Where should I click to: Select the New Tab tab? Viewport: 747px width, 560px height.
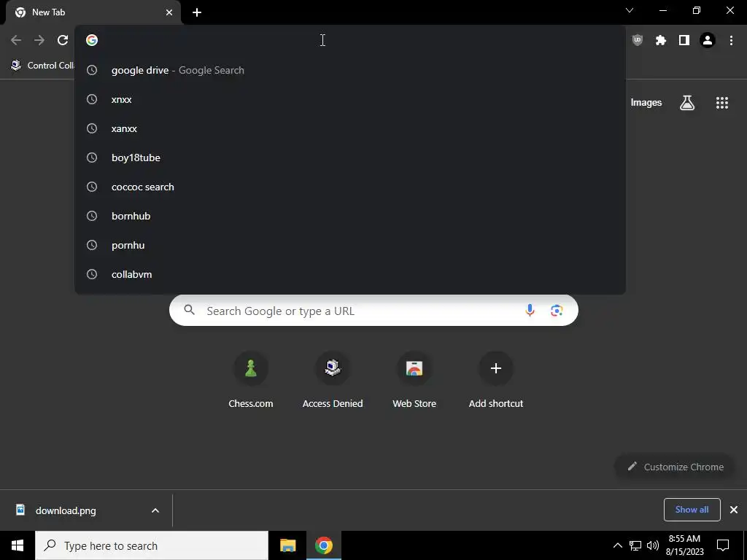93,12
